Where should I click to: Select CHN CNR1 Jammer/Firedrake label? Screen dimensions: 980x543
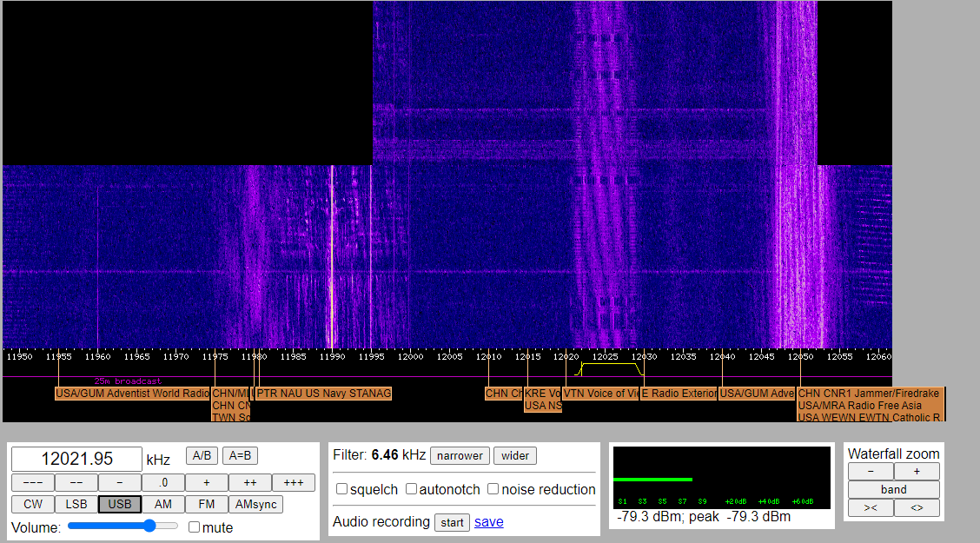pyautogui.click(x=870, y=394)
